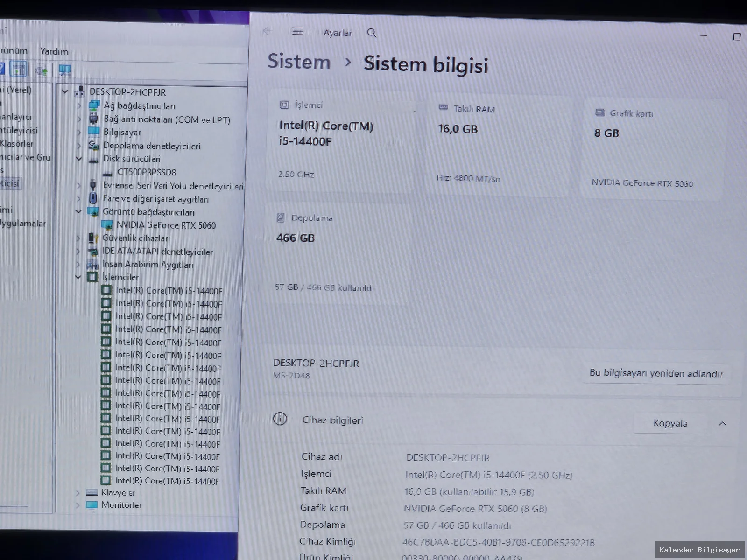Click the Takılı RAM card icon

coord(443,108)
